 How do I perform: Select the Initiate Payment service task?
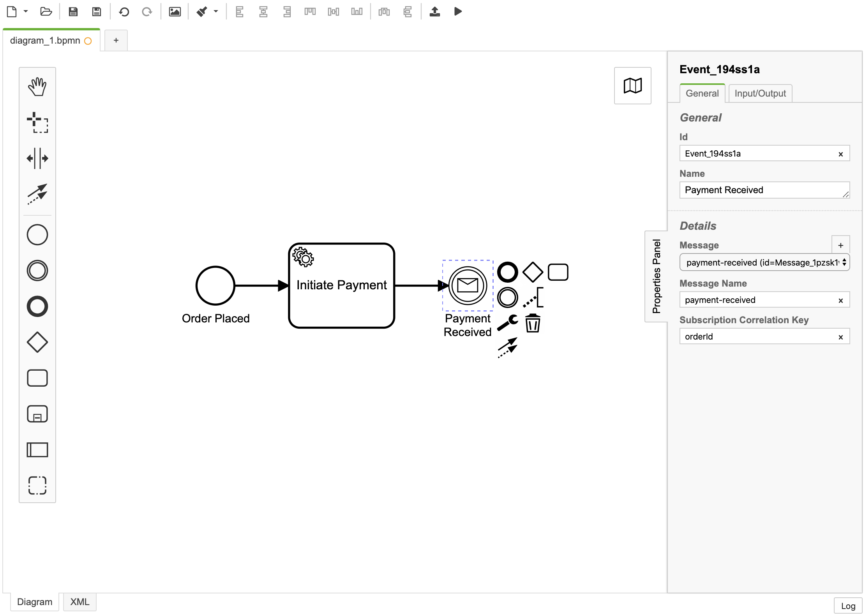click(342, 285)
